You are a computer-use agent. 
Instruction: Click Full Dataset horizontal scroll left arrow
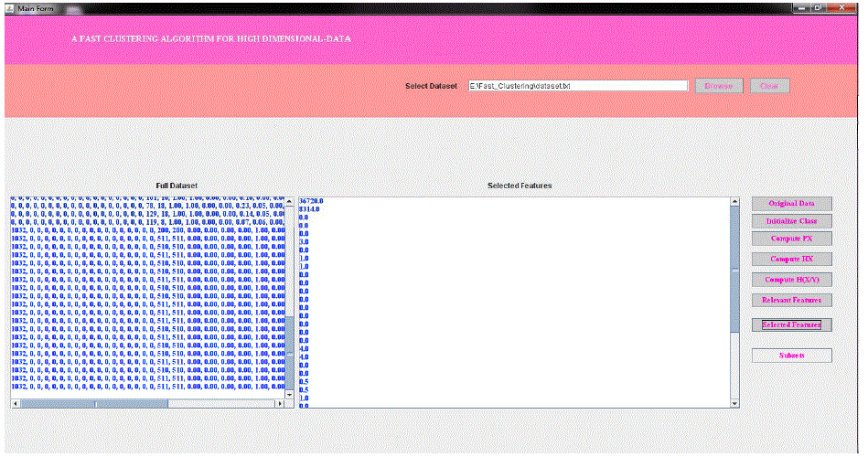coord(16,403)
